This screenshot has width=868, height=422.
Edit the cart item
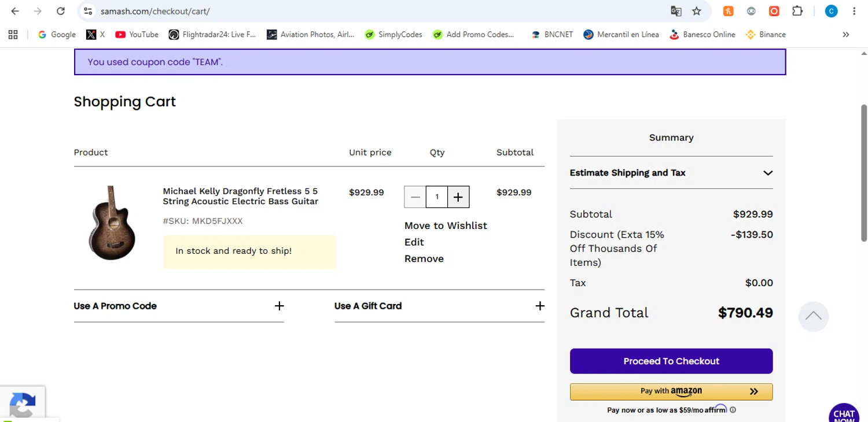pos(414,242)
